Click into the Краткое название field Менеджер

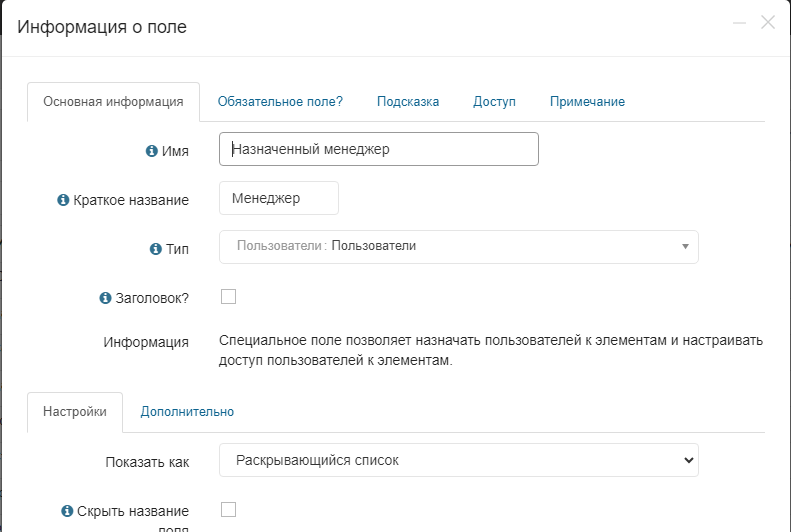tap(279, 198)
